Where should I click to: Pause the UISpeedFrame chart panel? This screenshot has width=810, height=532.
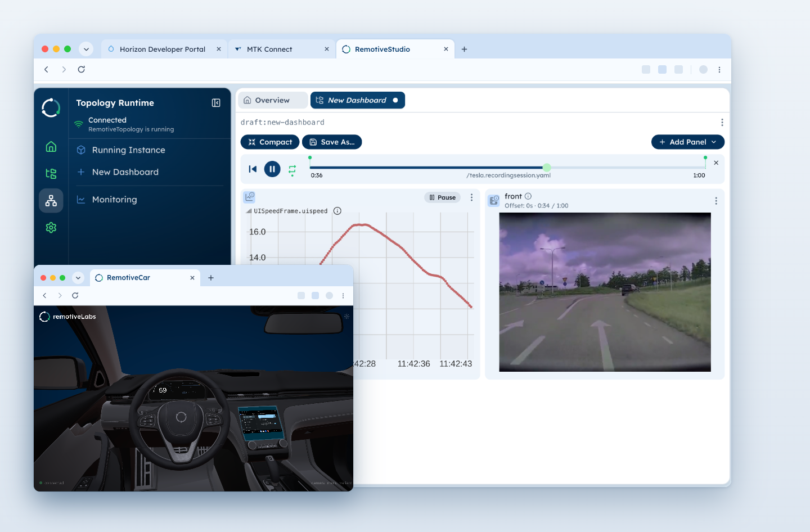coord(443,197)
